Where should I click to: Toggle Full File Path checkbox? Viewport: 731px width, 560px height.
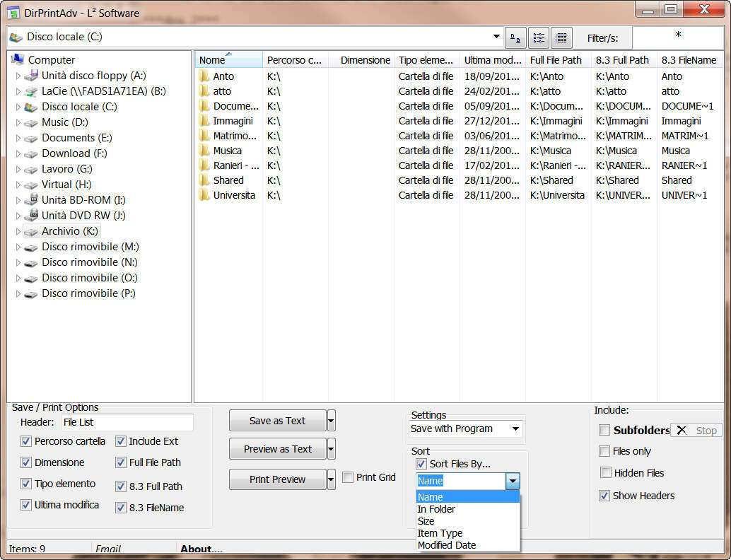click(x=121, y=462)
